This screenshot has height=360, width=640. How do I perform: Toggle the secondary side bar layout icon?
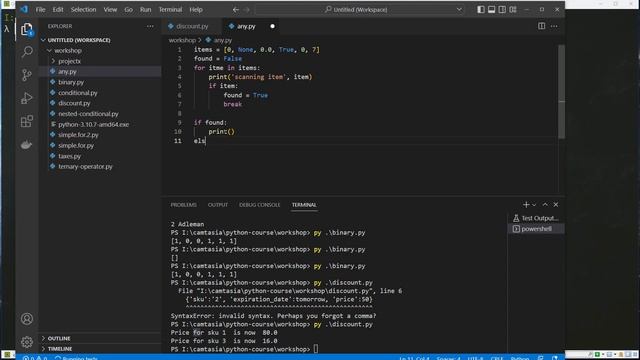[x=502, y=9]
